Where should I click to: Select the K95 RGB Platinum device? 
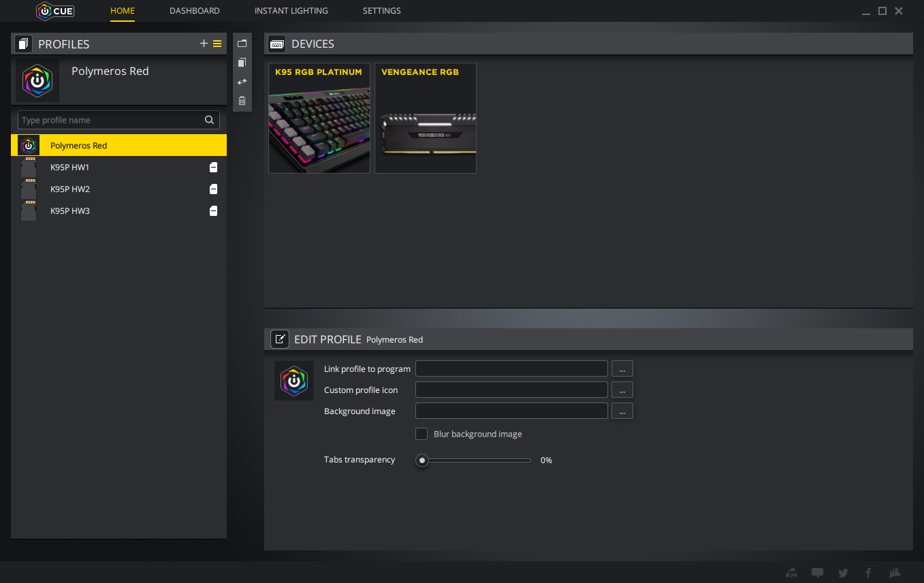pos(319,119)
